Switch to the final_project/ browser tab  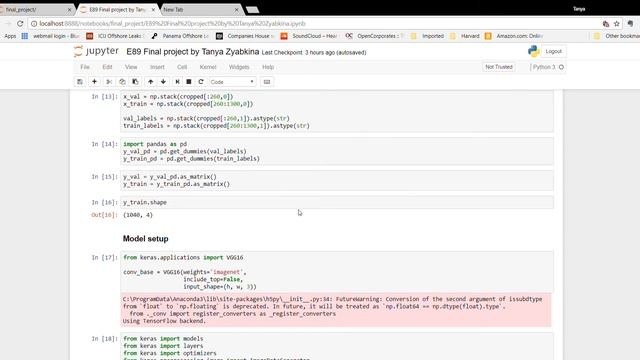[35, 9]
